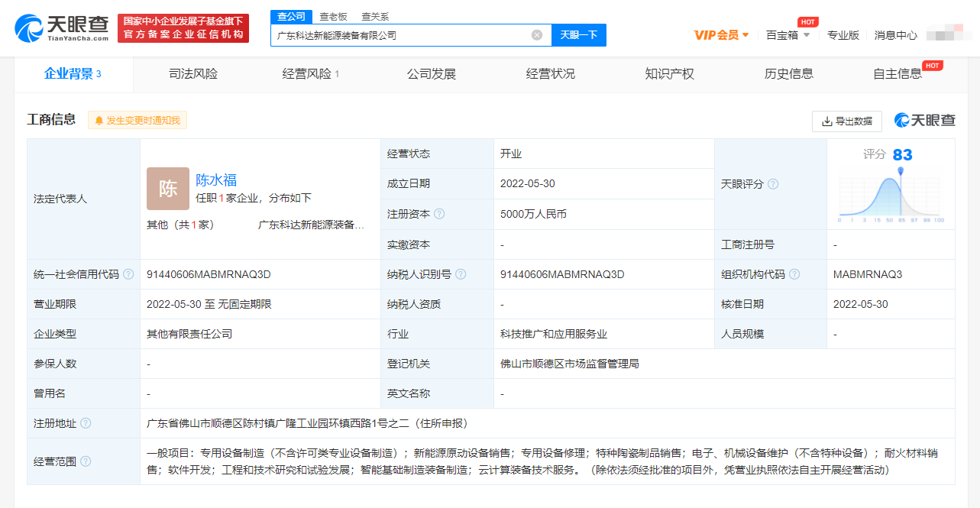Click the credit code value under 统一社会信用代码
Image resolution: width=980 pixels, height=508 pixels.
pyautogui.click(x=209, y=274)
